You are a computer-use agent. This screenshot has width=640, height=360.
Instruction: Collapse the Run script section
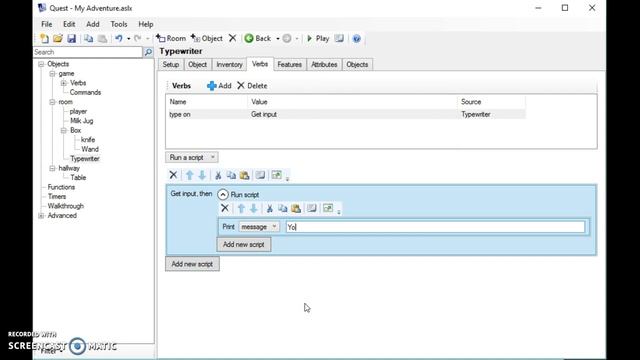coord(222,195)
